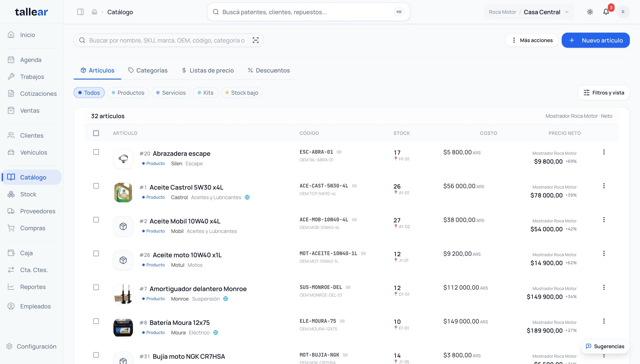Switch the light/dark theme sun icon
The width and height of the screenshot is (640, 364).
click(590, 12)
